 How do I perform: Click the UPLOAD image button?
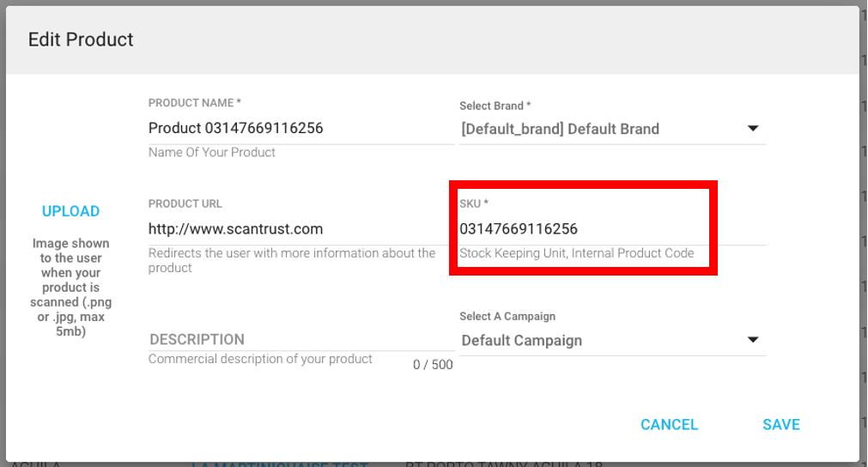(71, 211)
